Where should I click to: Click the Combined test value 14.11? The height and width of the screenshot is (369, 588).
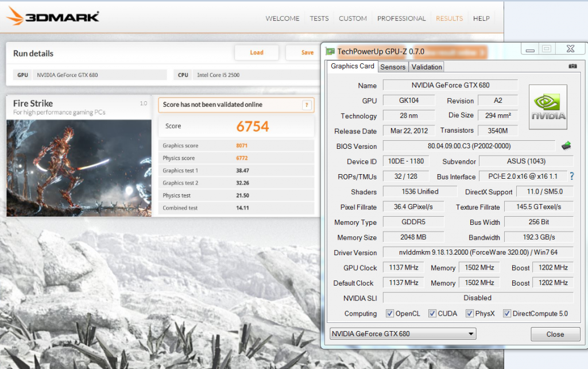(x=243, y=208)
